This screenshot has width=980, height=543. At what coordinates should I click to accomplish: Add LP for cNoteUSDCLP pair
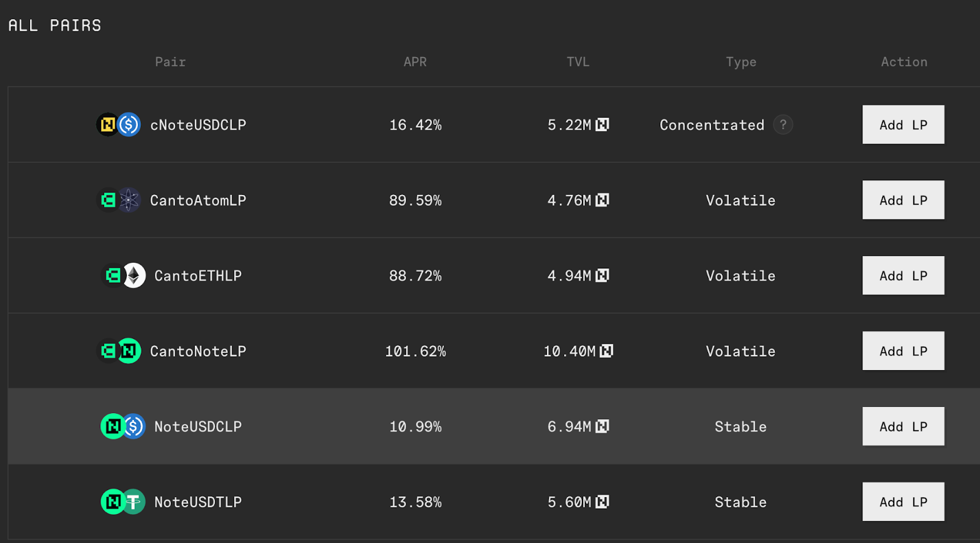[x=903, y=124]
